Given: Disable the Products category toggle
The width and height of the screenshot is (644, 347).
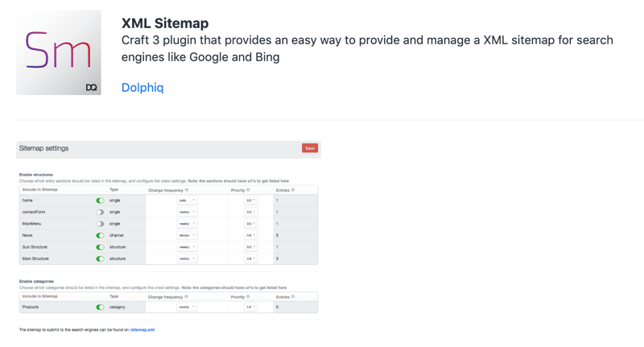Looking at the screenshot, I should pyautogui.click(x=100, y=307).
